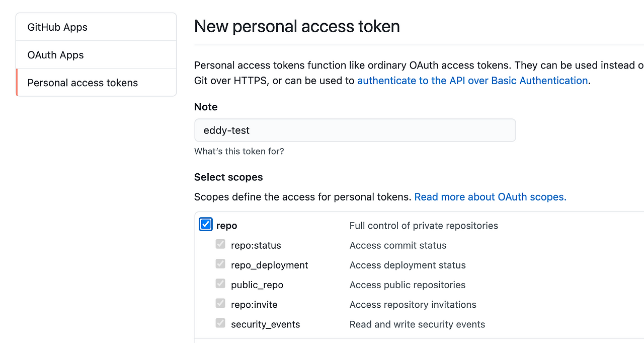Click the 'Access commit status' description text
Screen dimensions: 644x343
(397, 245)
